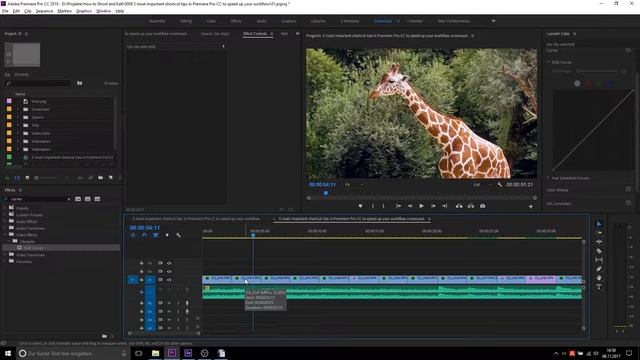The height and width of the screenshot is (360, 640).
Task: Toggle eye visibility of second video track
Action: tap(169, 271)
